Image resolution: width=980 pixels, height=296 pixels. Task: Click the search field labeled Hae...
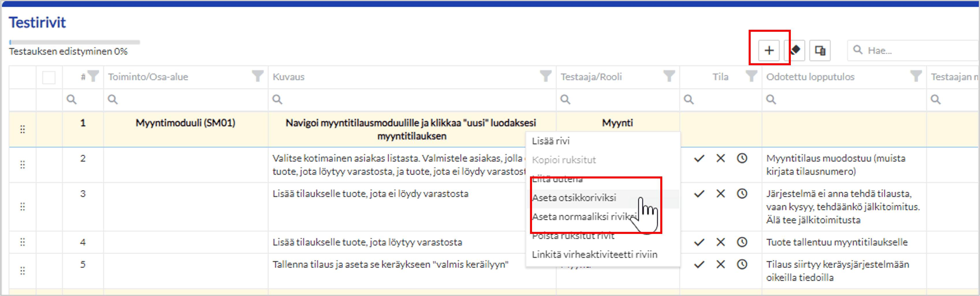pyautogui.click(x=913, y=50)
